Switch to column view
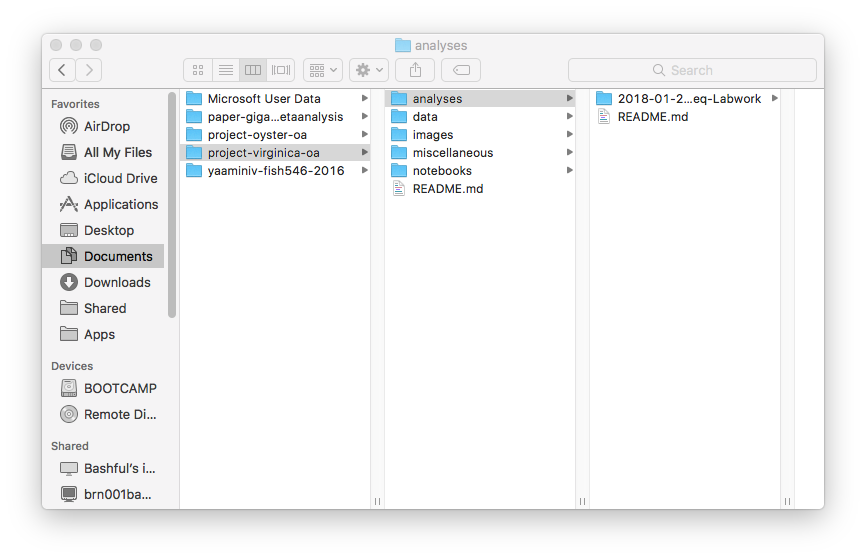The width and height of the screenshot is (866, 559). click(253, 70)
